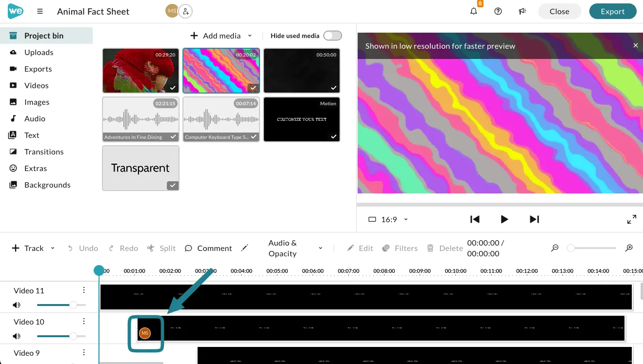Image resolution: width=643 pixels, height=364 pixels.
Task: Click the megaphone announcements icon
Action: (522, 11)
